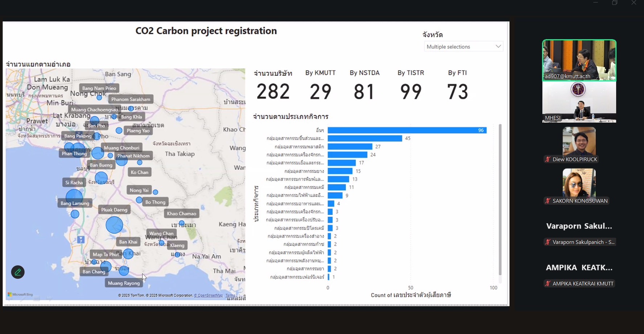Click muted mic icon beside AMPIKA KEATKRAI KMUTT
644x334 pixels.
(548, 284)
